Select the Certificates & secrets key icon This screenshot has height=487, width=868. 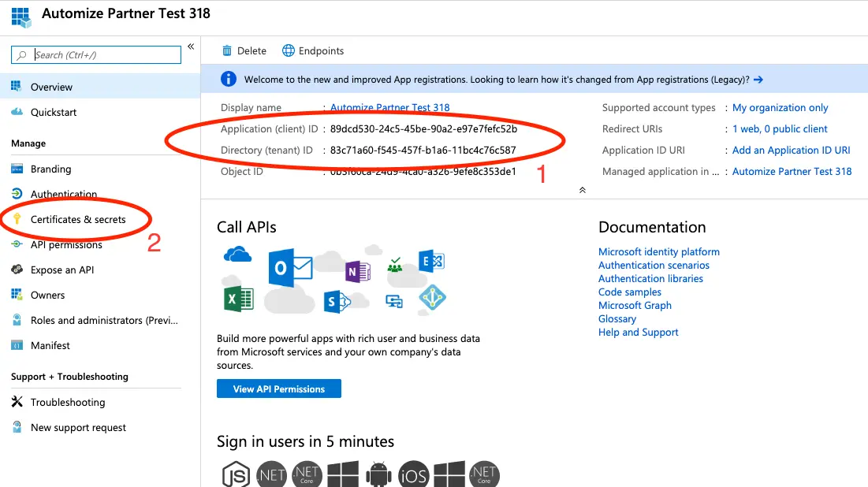pos(17,219)
